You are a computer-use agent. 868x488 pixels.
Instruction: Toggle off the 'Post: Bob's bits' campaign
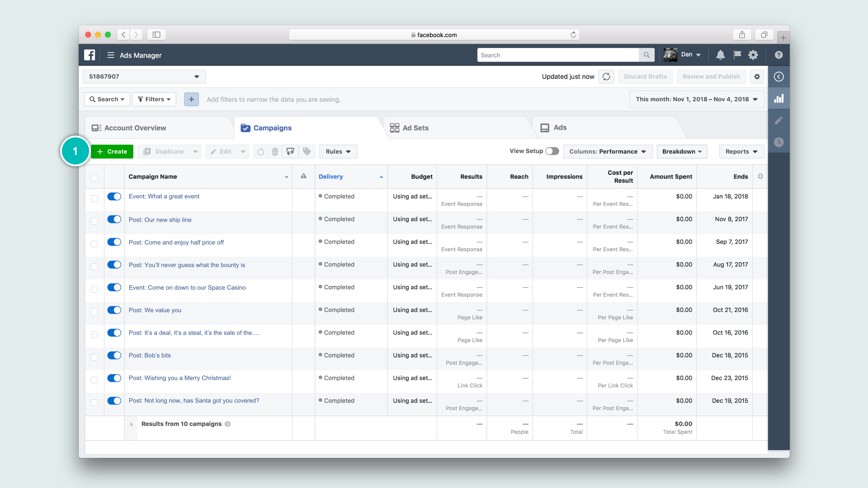point(114,355)
